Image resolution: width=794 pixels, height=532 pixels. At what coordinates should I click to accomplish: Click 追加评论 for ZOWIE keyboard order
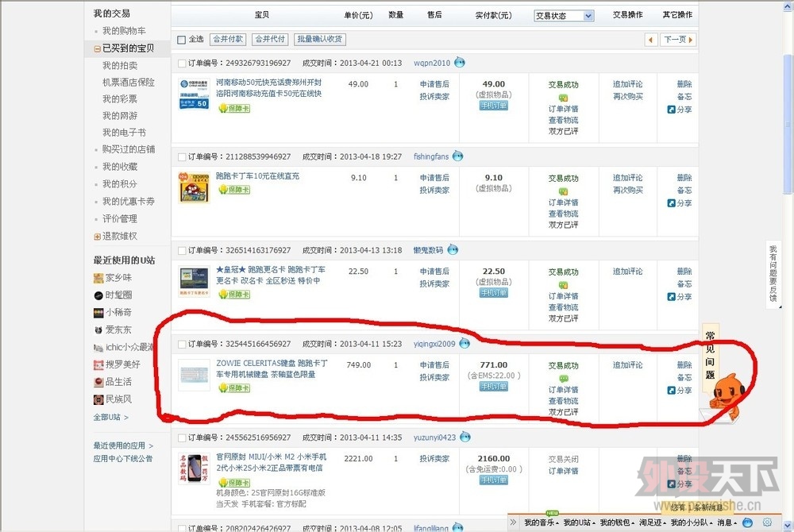628,365
